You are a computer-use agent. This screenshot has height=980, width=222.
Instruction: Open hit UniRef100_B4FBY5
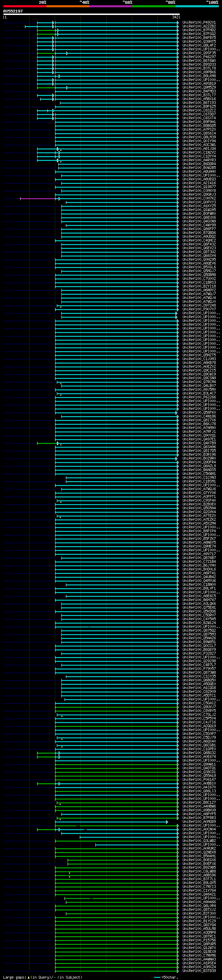coord(199,38)
